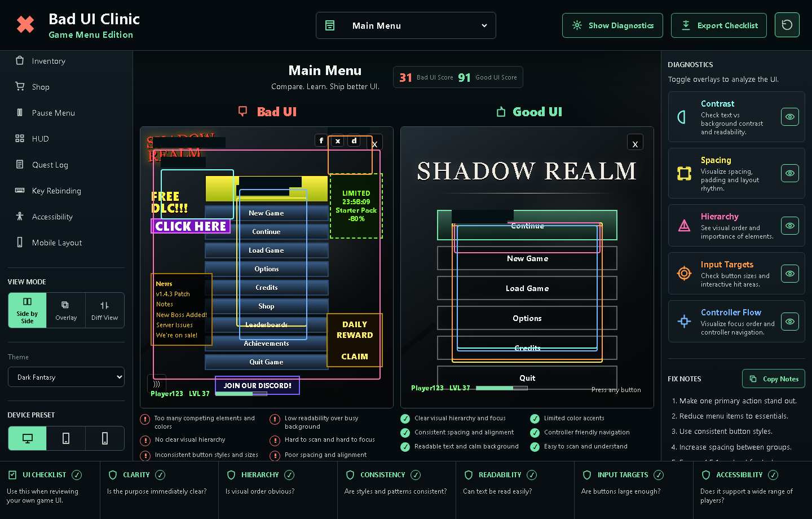Toggle the Input Targets overlay eye
Image resolution: width=812 pixels, height=519 pixels.
790,274
